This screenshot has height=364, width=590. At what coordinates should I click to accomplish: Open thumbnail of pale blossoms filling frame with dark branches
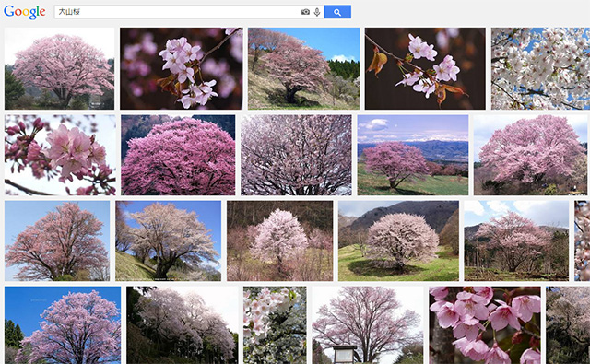pos(296,155)
